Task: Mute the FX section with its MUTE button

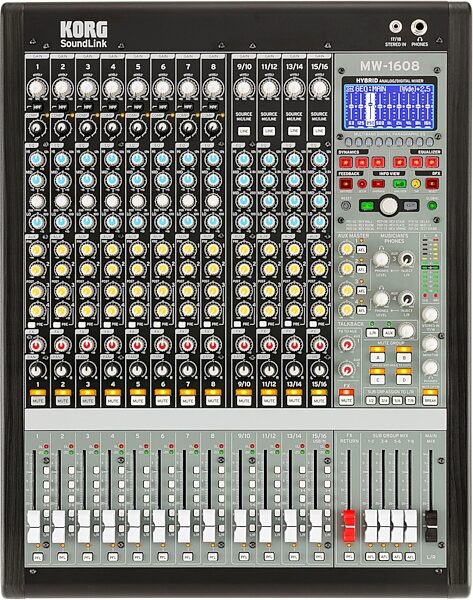Action: click(346, 400)
